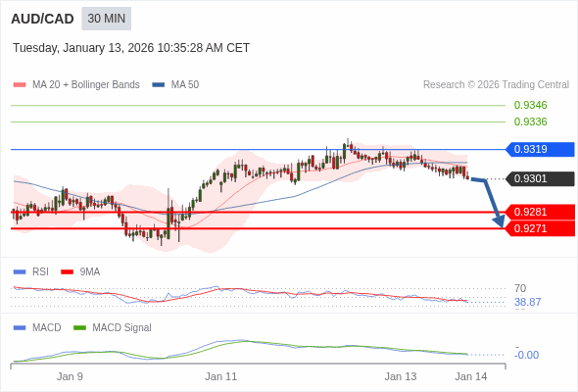Click the Jan 13 date axis label
This screenshot has width=578, height=392.
(x=401, y=376)
